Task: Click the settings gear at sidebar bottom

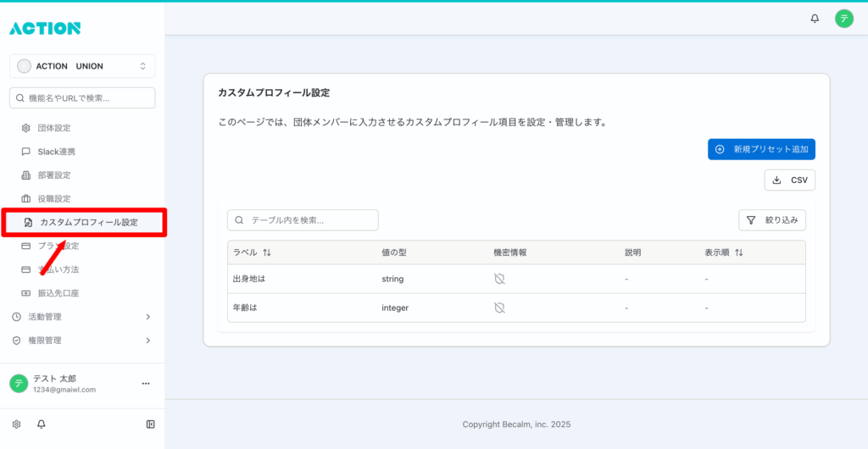Action: 16,424
